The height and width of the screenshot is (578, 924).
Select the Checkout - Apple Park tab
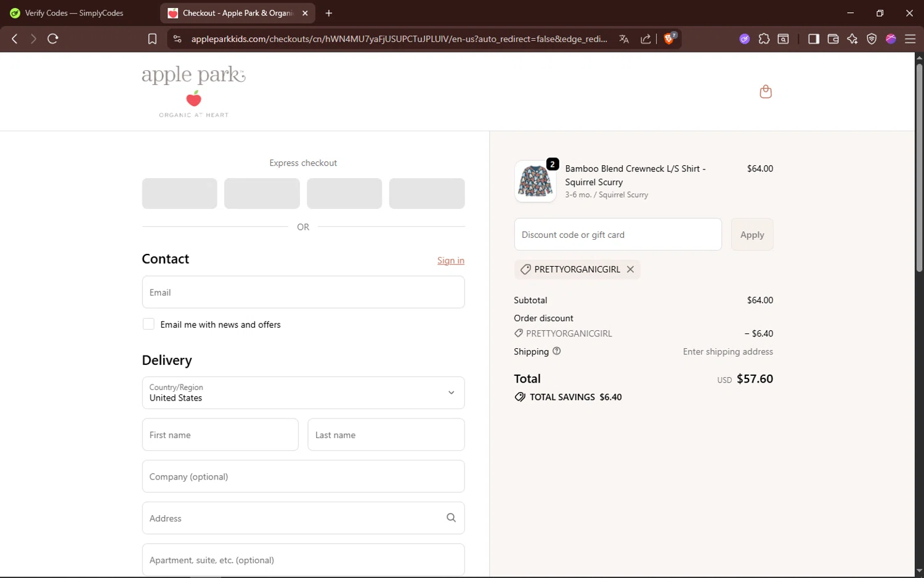point(238,13)
